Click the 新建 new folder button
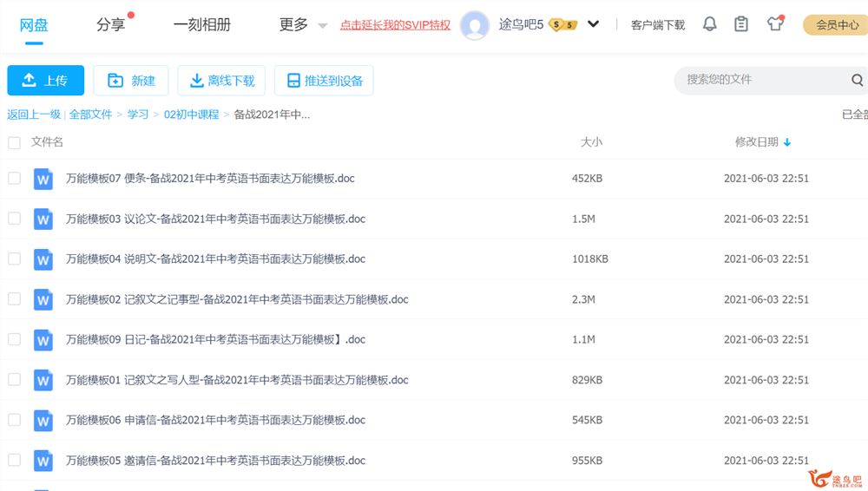 (131, 81)
